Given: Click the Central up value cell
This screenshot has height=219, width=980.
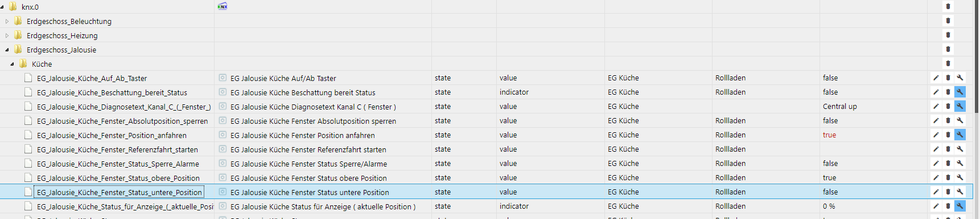Looking at the screenshot, I should [x=839, y=107].
